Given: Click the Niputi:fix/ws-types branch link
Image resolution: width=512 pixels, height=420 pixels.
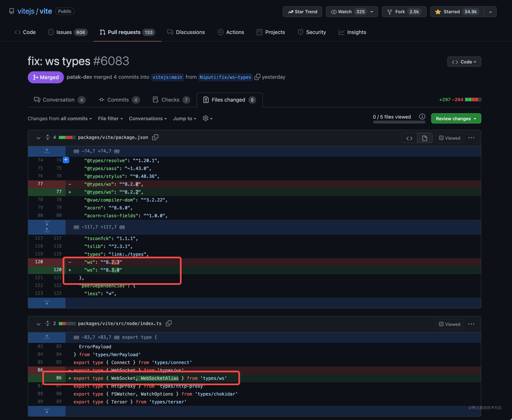Looking at the screenshot, I should pyautogui.click(x=225, y=77).
